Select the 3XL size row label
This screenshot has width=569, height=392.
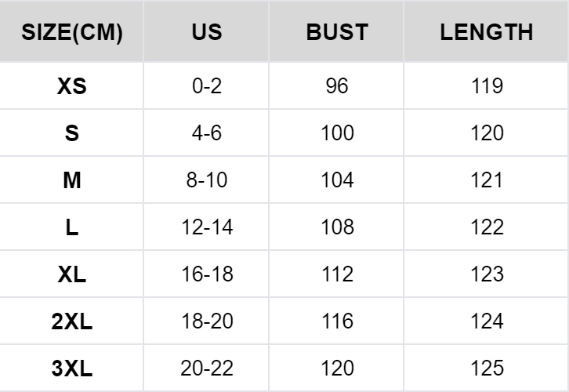[72, 368]
